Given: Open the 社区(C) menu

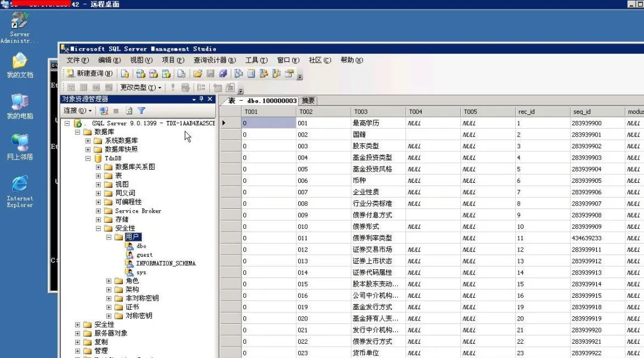Looking at the screenshot, I should (320, 60).
